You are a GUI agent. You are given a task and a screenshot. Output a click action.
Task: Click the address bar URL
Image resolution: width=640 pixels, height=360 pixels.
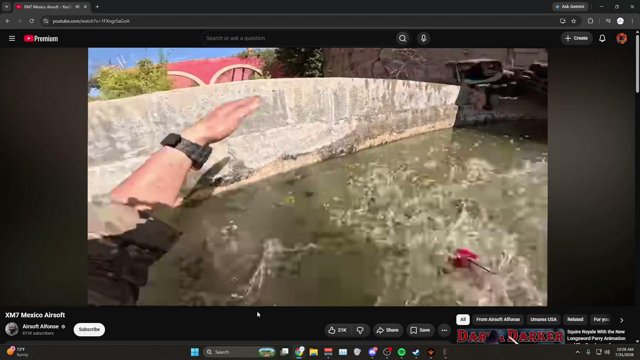(x=91, y=21)
